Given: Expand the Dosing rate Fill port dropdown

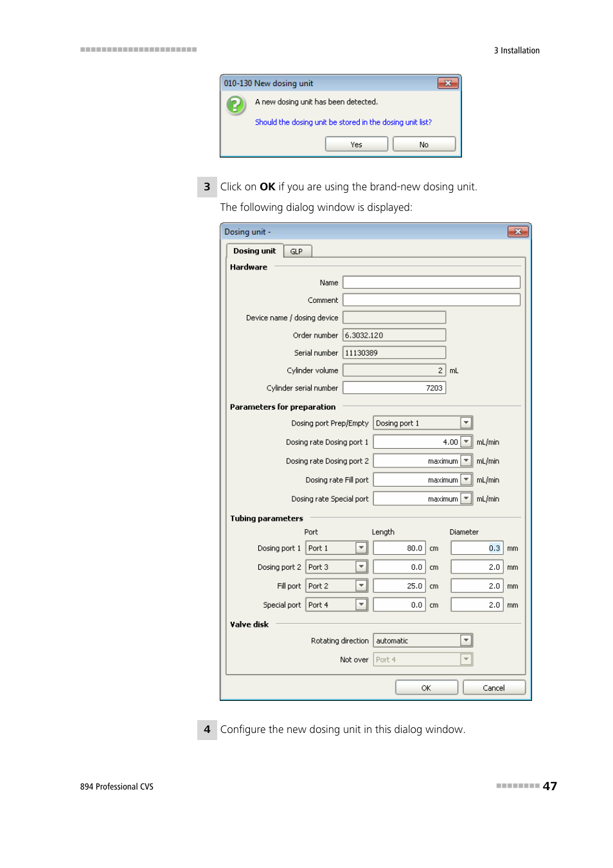Looking at the screenshot, I should click(466, 480).
